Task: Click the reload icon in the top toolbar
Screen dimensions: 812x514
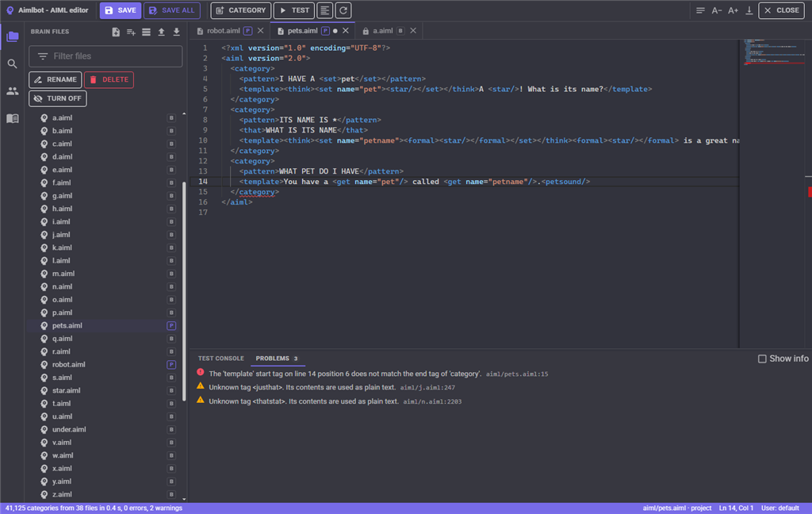Action: (343, 10)
